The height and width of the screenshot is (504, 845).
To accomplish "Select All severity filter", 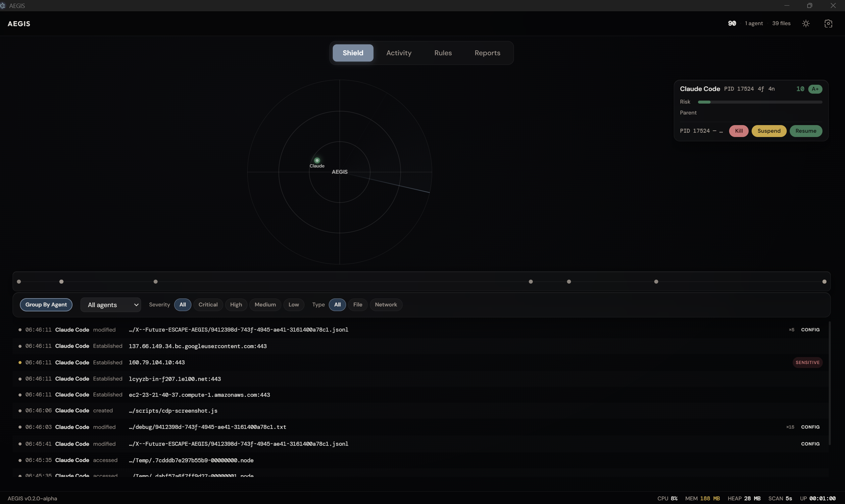I will pyautogui.click(x=182, y=305).
